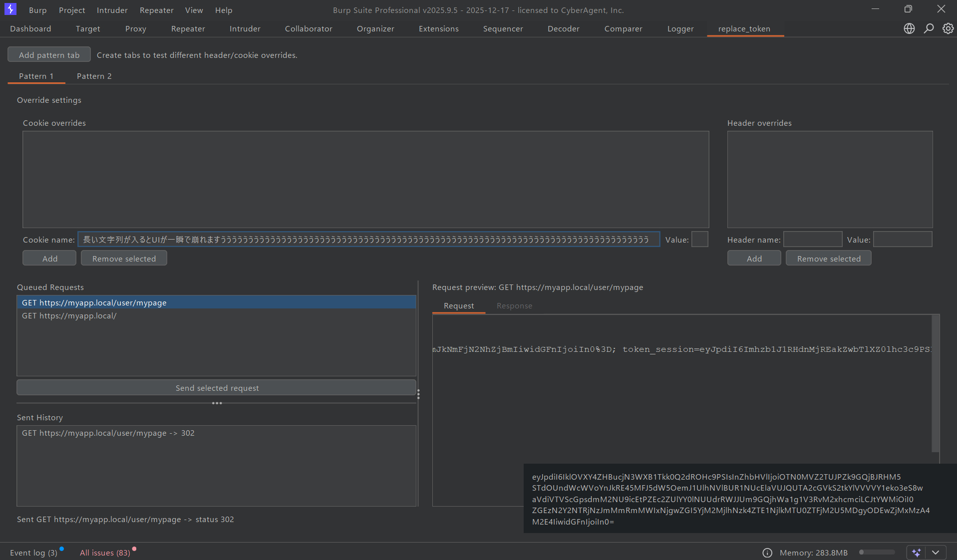The height and width of the screenshot is (560, 957).
Task: Click the vertical dots panel splitter handle
Action: coord(418,394)
